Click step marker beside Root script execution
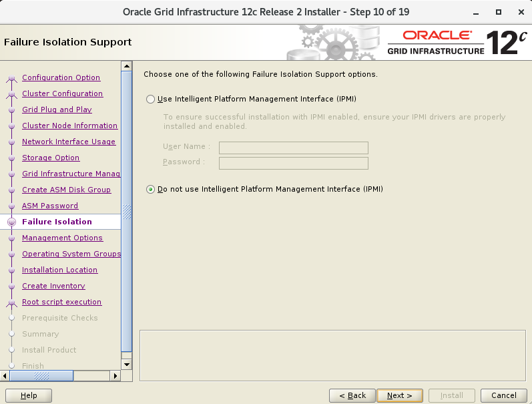The height and width of the screenshot is (404, 532). point(11,302)
